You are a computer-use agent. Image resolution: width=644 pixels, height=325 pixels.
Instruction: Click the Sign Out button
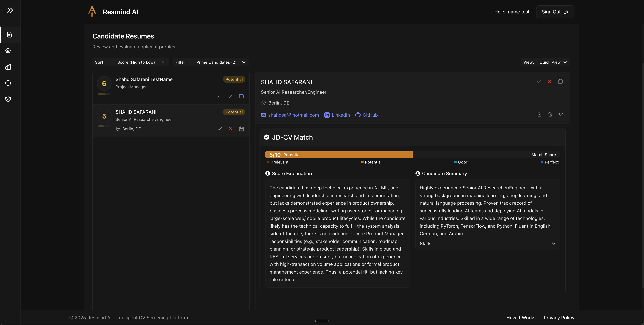click(555, 12)
